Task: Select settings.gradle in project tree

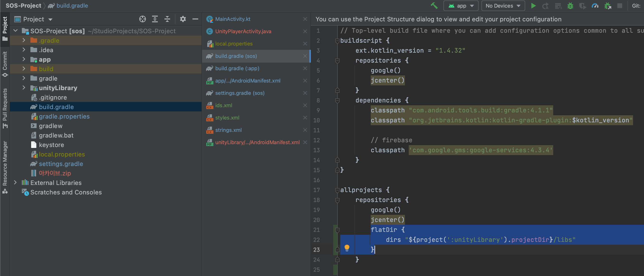Action: pos(61,164)
